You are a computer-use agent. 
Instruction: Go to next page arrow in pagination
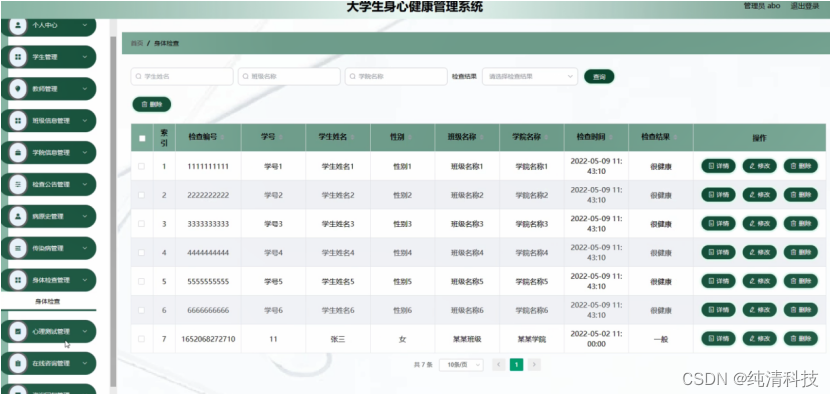535,365
